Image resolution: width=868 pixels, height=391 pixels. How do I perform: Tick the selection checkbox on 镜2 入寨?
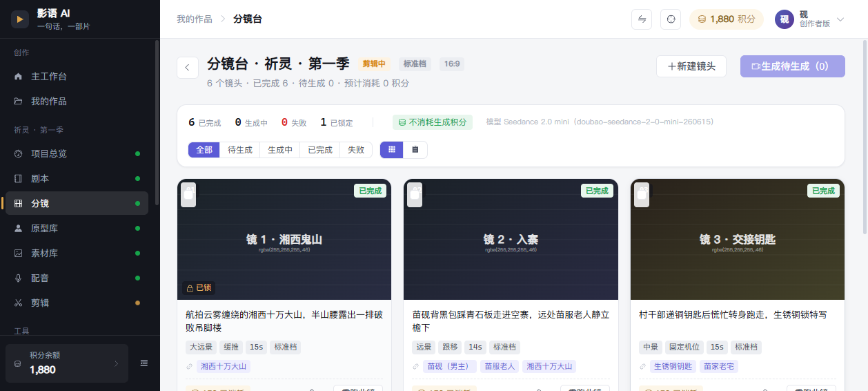point(415,195)
